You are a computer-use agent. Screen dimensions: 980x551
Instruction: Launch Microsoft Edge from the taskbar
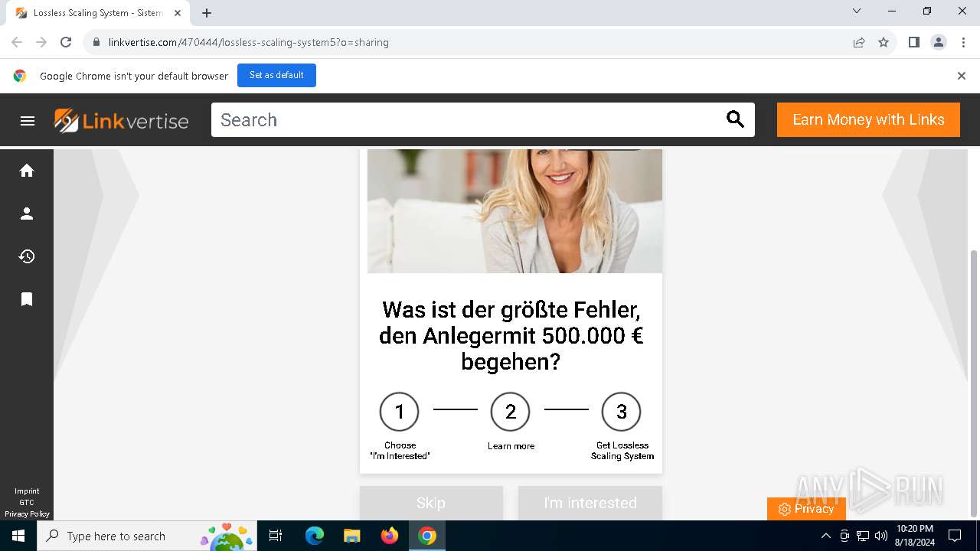(x=315, y=536)
